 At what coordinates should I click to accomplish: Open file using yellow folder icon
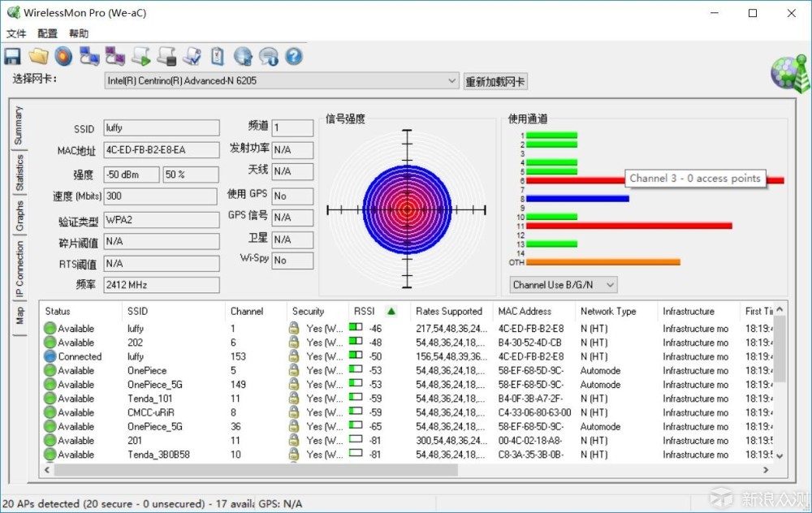click(x=39, y=57)
